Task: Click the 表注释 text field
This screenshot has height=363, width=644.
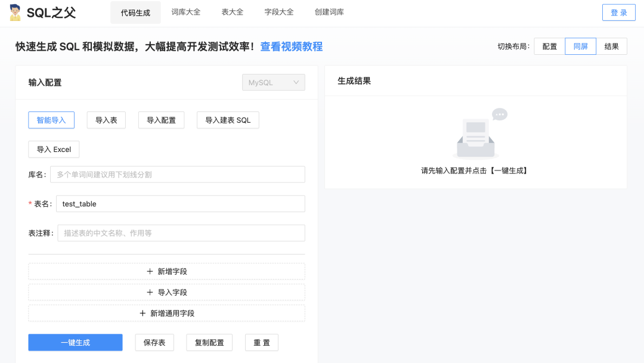Action: coord(181,233)
